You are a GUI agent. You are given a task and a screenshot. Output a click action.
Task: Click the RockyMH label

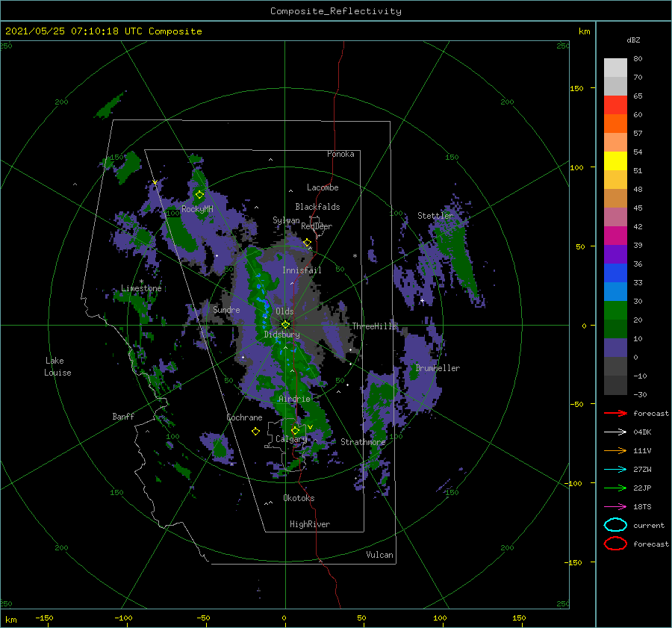click(197, 209)
